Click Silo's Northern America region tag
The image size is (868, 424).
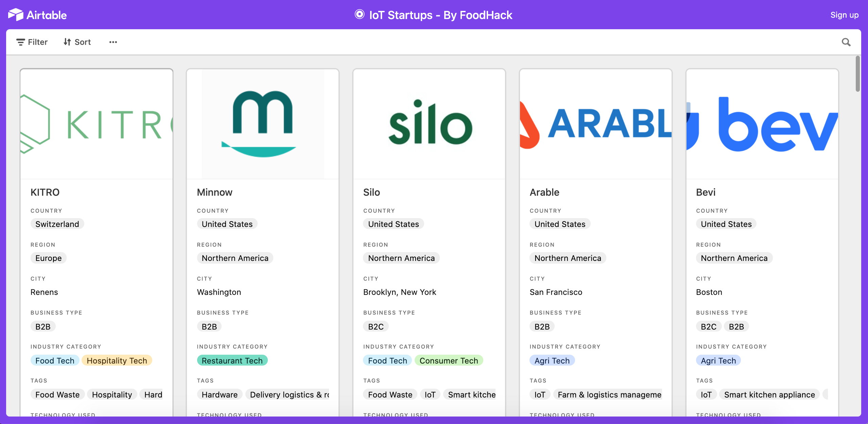point(401,258)
